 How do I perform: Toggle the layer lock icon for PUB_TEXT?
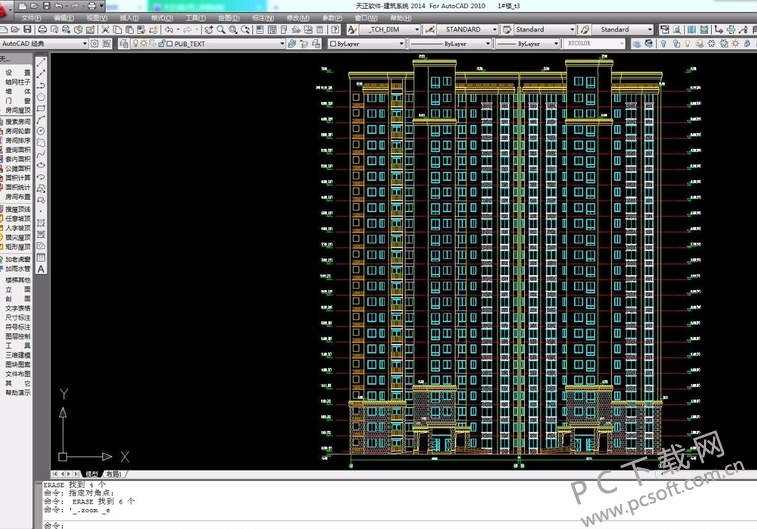coord(158,44)
